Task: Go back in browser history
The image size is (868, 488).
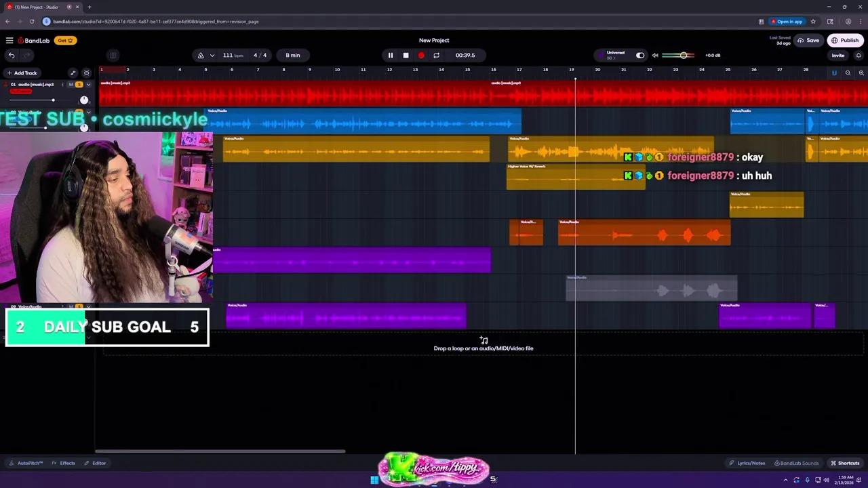Action: (x=9, y=22)
